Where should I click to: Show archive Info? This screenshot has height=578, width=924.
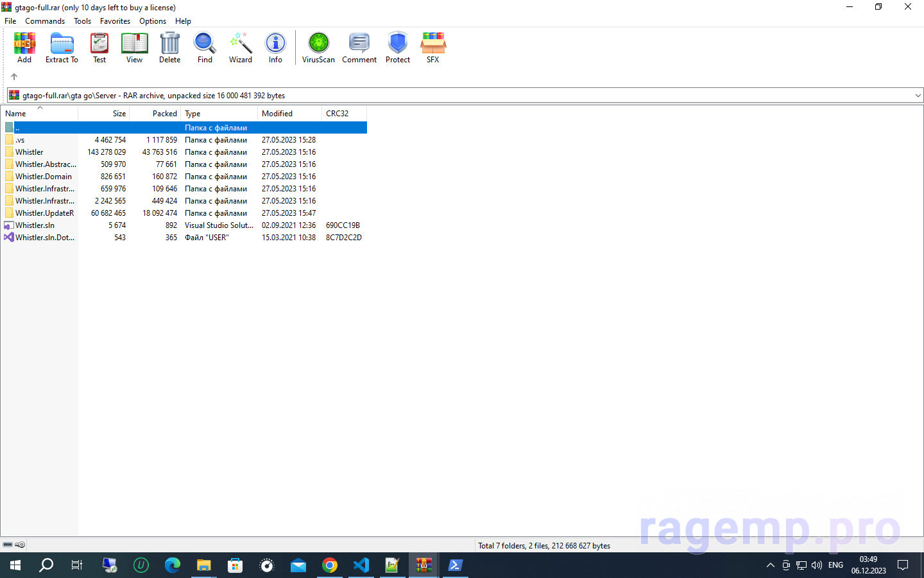click(x=275, y=48)
